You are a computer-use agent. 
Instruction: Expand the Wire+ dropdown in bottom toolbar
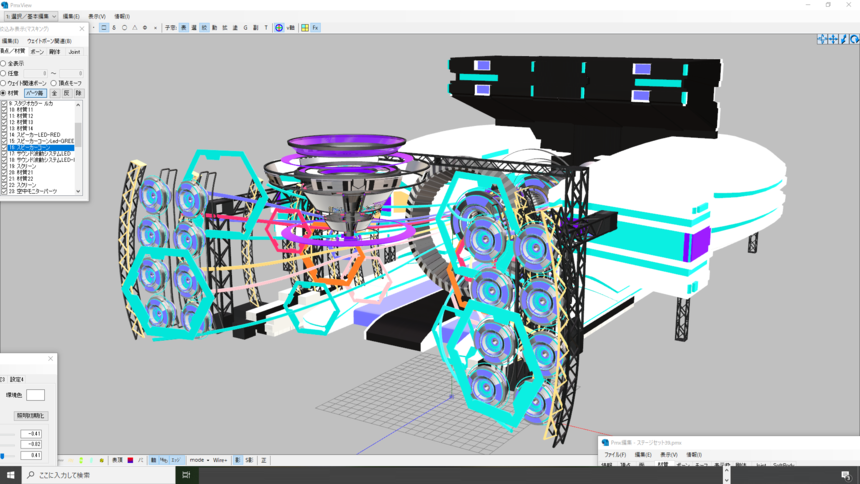tap(220, 460)
